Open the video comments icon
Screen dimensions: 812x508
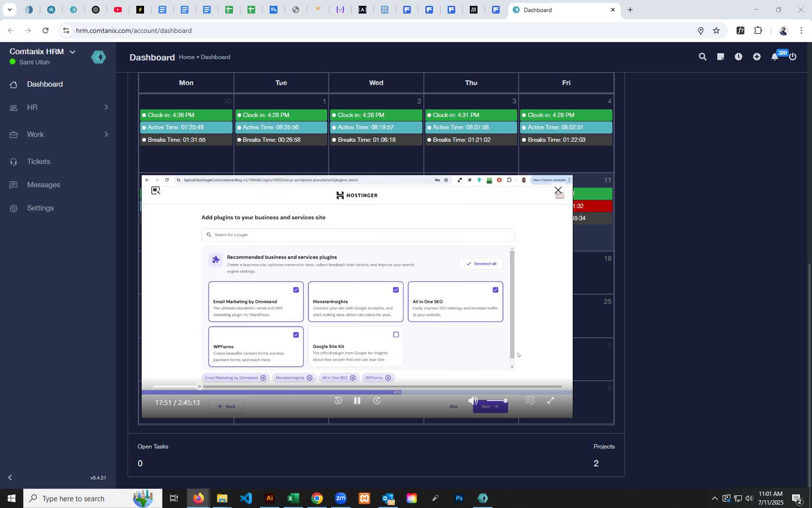coord(530,401)
